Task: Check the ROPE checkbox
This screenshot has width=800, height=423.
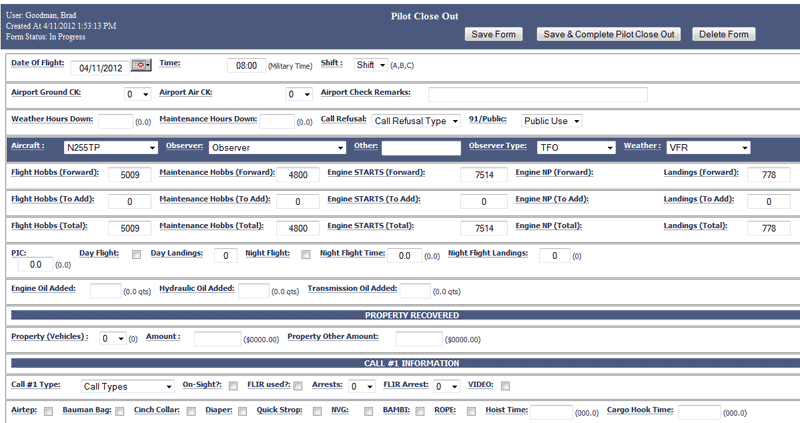Action: pyautogui.click(x=471, y=411)
